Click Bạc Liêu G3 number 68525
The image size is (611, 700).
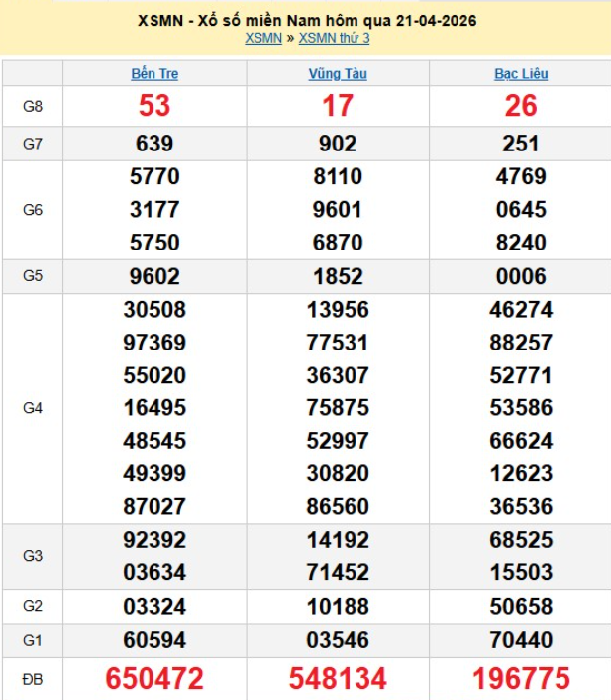tap(521, 541)
